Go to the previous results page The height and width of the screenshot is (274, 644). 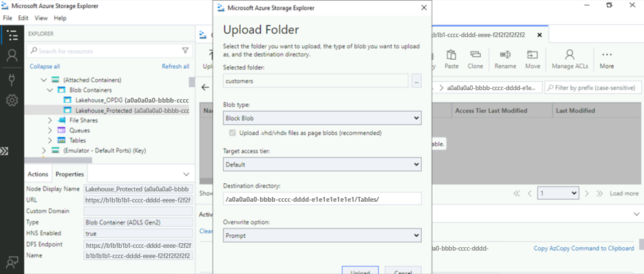click(x=530, y=193)
